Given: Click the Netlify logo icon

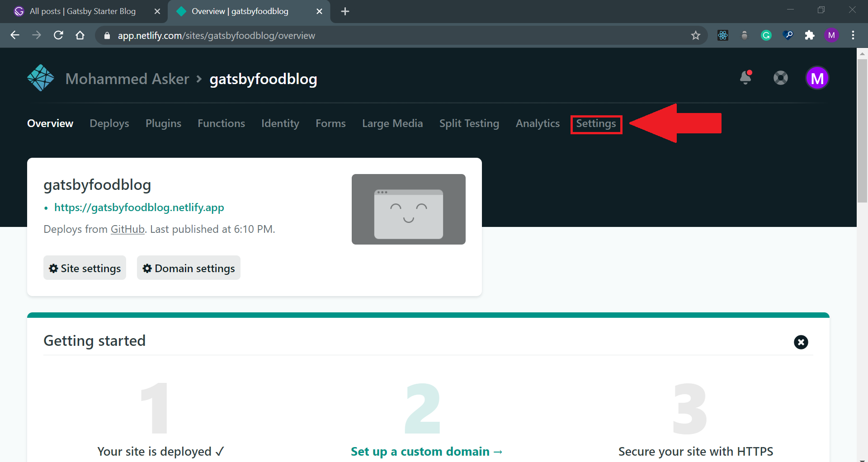Looking at the screenshot, I should [x=41, y=78].
